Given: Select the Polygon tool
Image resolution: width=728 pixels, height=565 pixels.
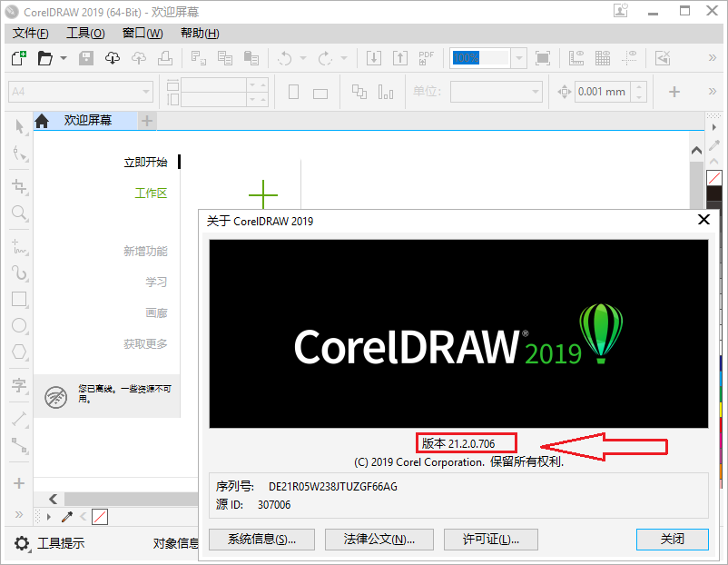Looking at the screenshot, I should [19, 352].
